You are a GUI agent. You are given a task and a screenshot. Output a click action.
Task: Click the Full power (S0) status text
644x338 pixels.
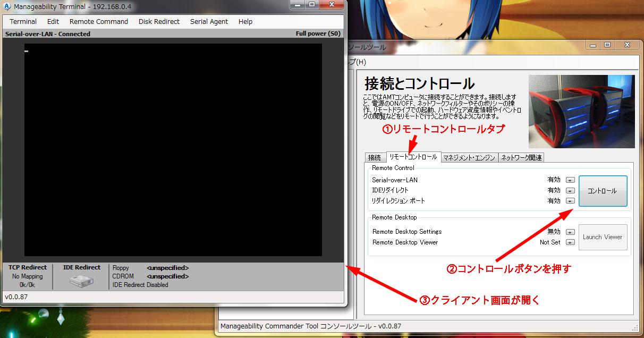(318, 33)
